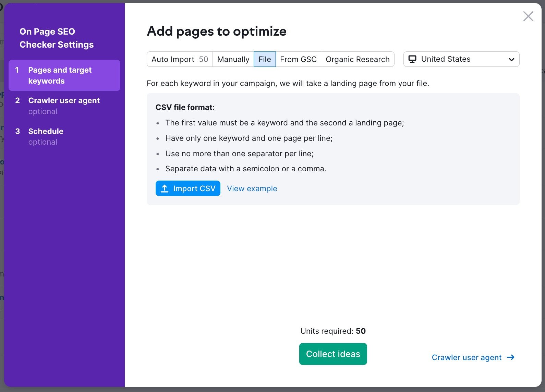Open the Crawler user agent sidebar step
545x392 pixels.
(64, 101)
